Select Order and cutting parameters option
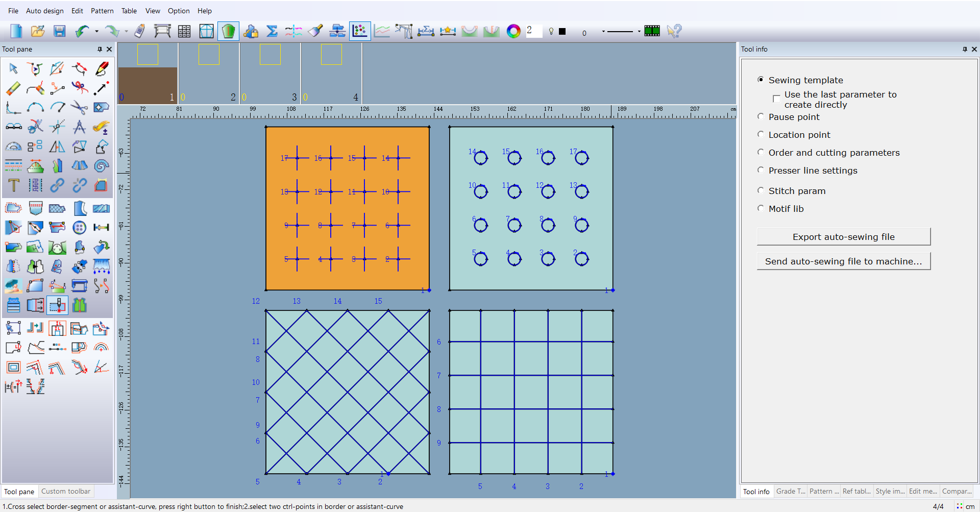Viewport: 980px width, 512px height. point(761,152)
